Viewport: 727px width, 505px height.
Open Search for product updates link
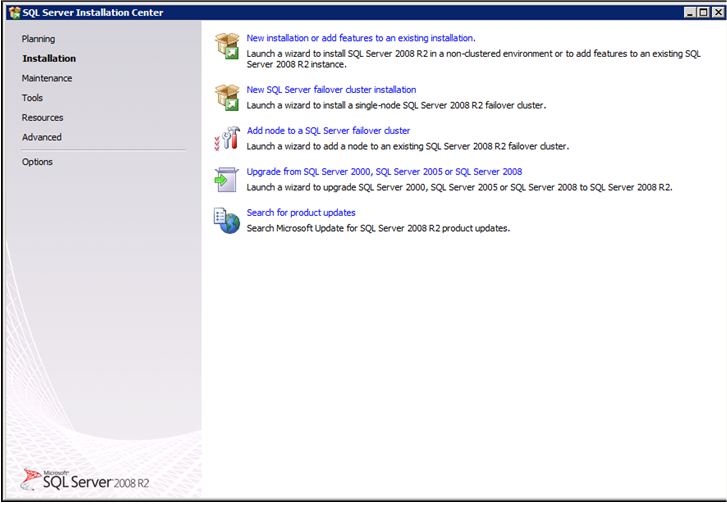click(301, 213)
